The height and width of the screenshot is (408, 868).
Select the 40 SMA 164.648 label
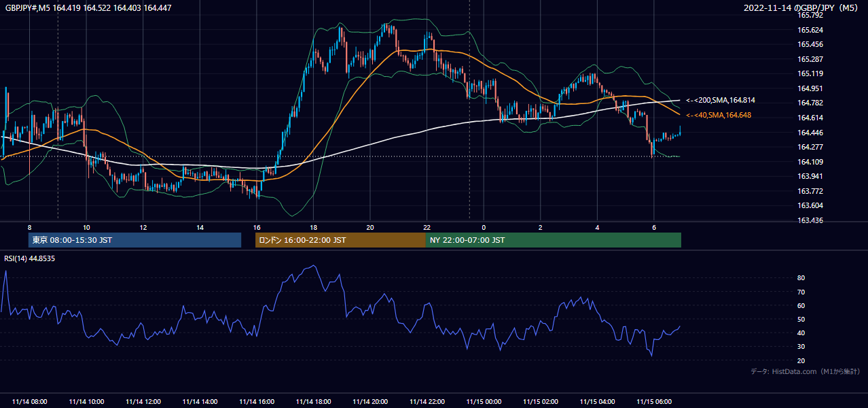coord(719,116)
